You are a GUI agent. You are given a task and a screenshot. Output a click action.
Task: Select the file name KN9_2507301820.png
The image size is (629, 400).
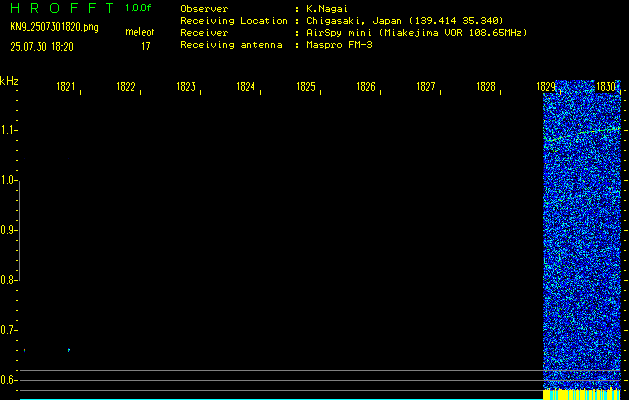[54, 27]
